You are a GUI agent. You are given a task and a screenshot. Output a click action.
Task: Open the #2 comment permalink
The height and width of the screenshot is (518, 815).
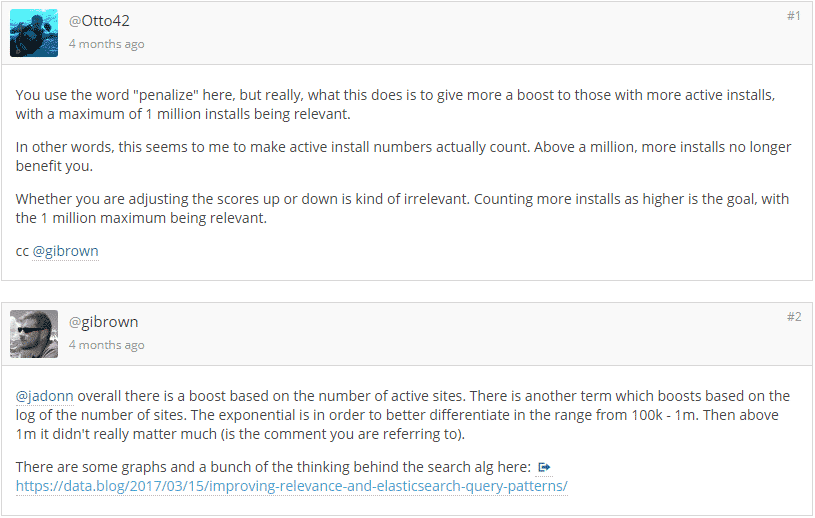(794, 317)
